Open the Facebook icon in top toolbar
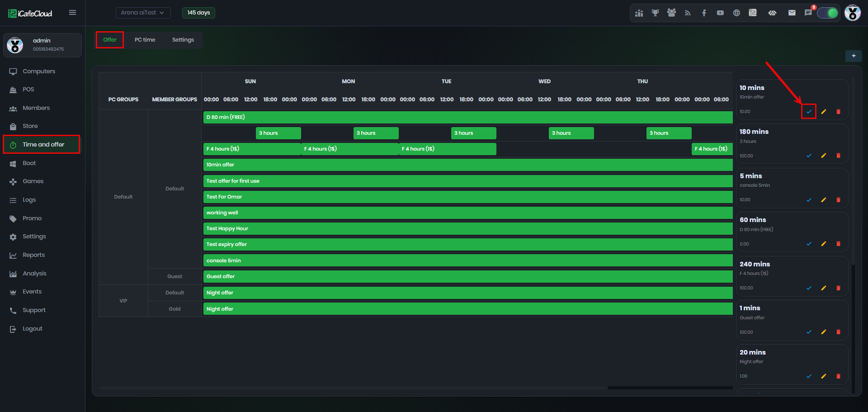Image resolution: width=868 pixels, height=412 pixels. [704, 13]
